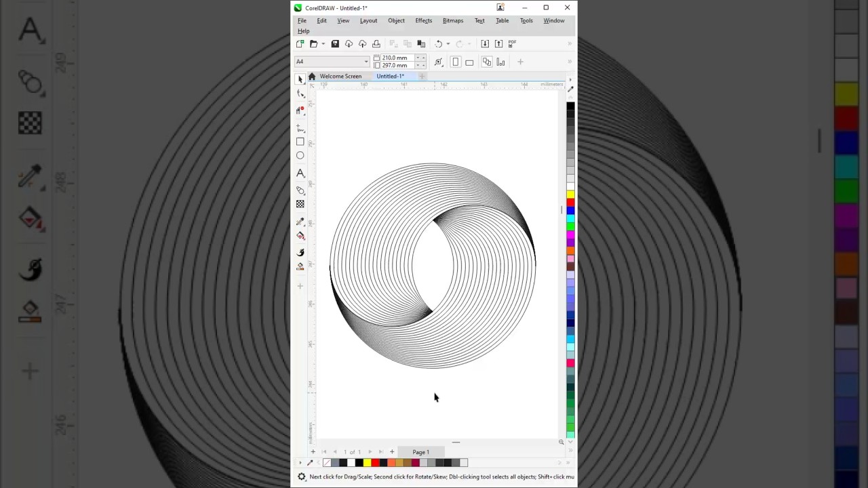The width and height of the screenshot is (868, 488).
Task: Open status bar settings gear icon
Action: point(302,476)
